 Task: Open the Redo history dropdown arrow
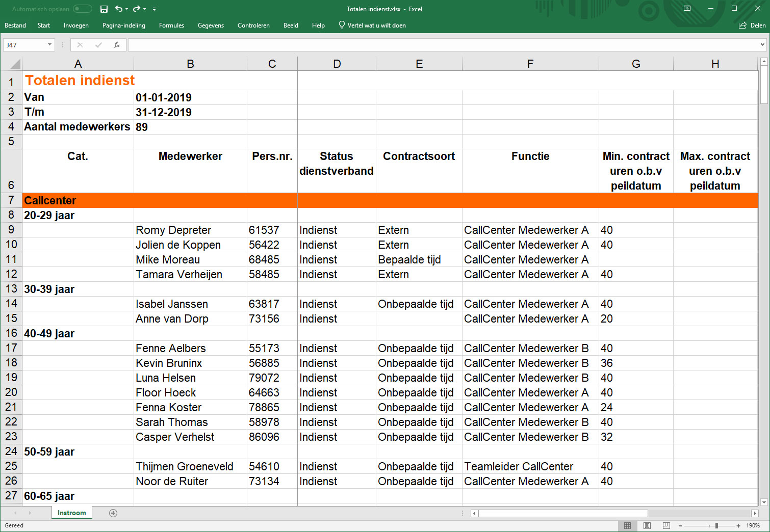point(144,9)
